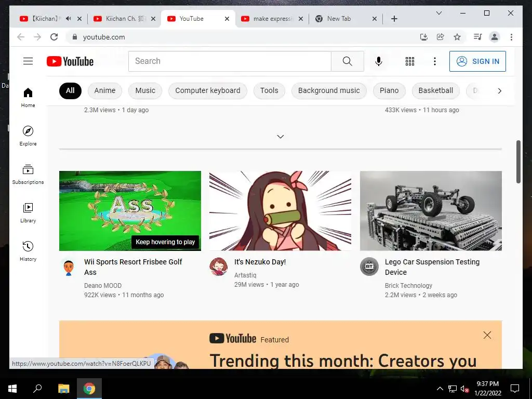532x399 pixels.
Task: Open It's Nezuko Day! video title
Action: tap(260, 262)
